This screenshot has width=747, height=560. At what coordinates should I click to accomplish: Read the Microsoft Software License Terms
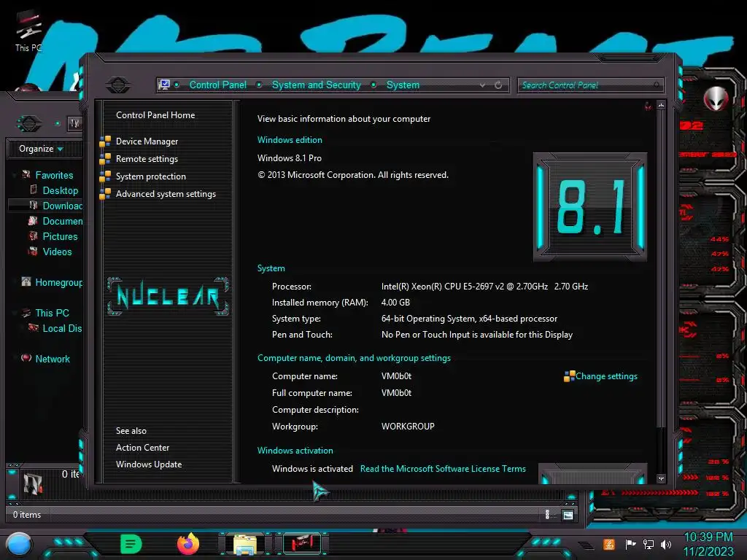tap(443, 469)
